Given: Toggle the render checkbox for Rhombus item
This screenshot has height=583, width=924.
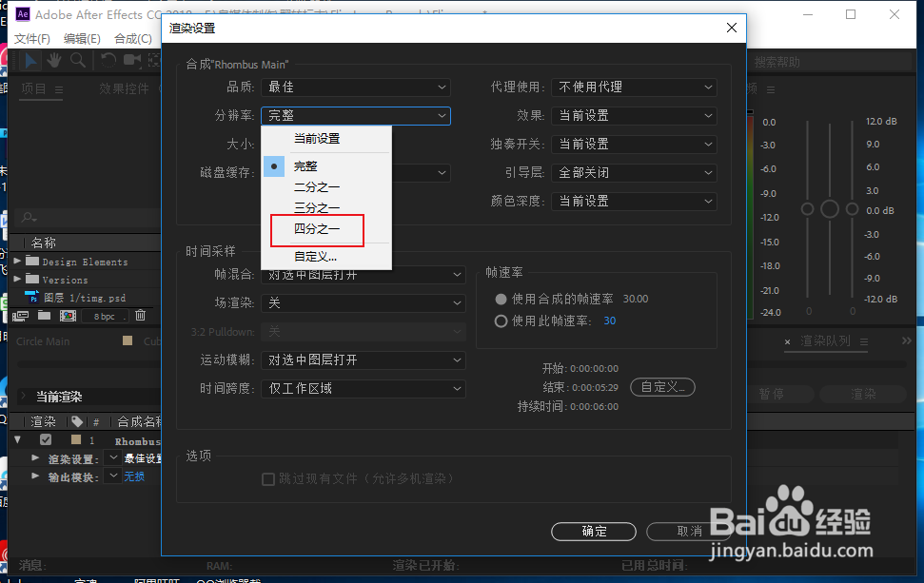Looking at the screenshot, I should [46, 439].
